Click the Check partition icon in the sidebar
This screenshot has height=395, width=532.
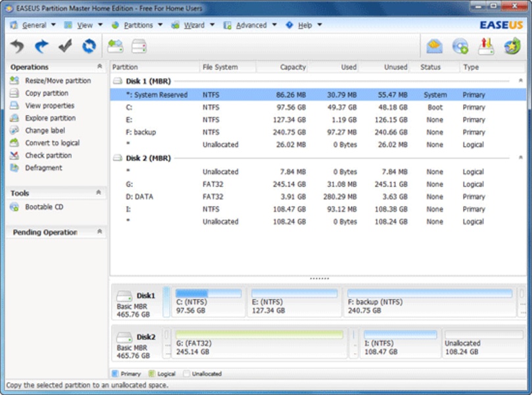14,155
